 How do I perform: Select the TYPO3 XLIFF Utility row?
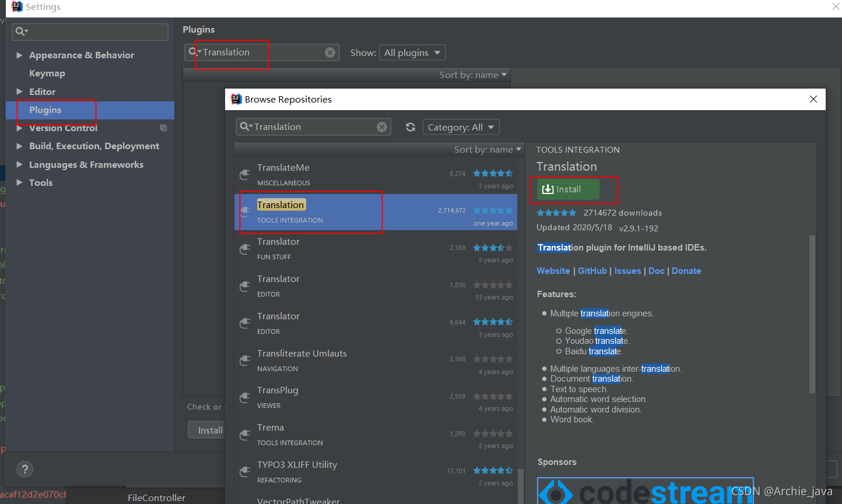[376, 473]
